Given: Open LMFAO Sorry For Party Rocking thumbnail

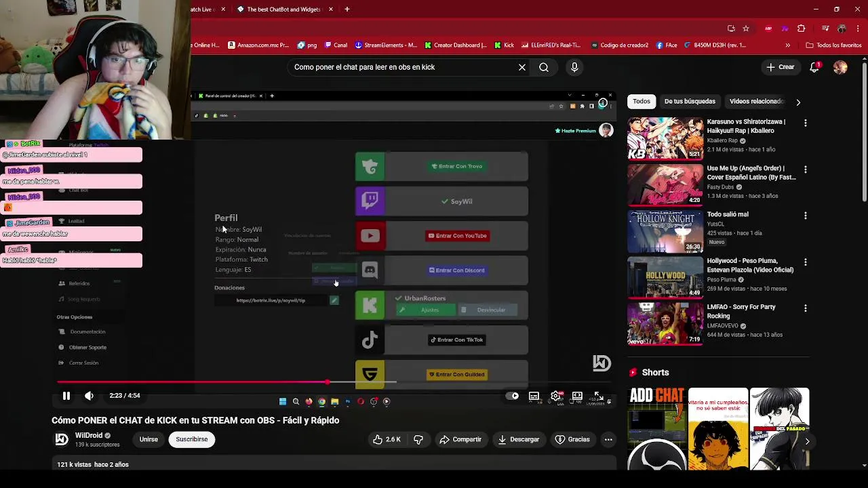Looking at the screenshot, I should 665,324.
